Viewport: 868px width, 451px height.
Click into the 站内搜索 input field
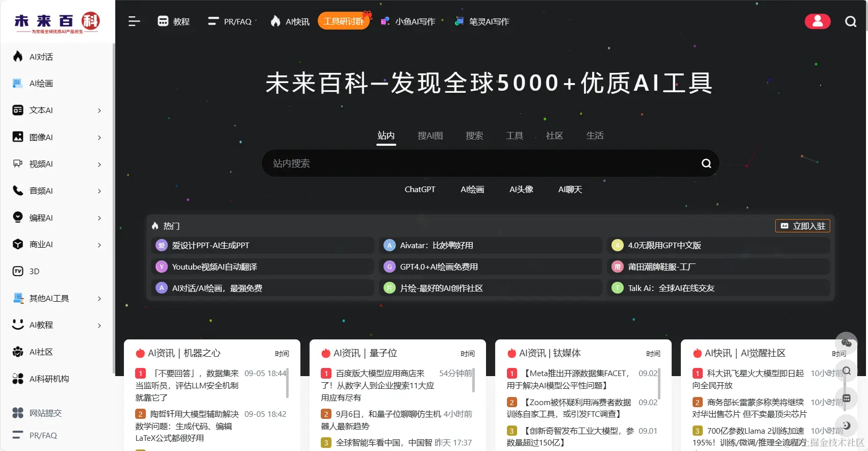[x=479, y=164]
